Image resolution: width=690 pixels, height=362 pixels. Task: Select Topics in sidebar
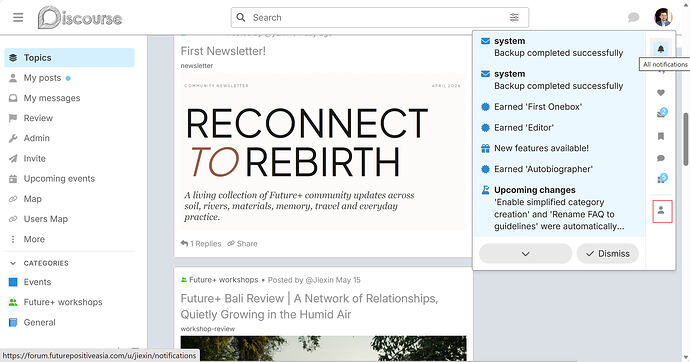(x=70, y=58)
